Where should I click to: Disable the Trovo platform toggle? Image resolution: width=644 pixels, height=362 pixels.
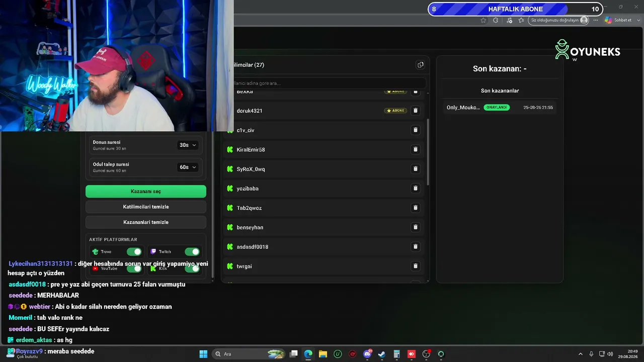134,252
